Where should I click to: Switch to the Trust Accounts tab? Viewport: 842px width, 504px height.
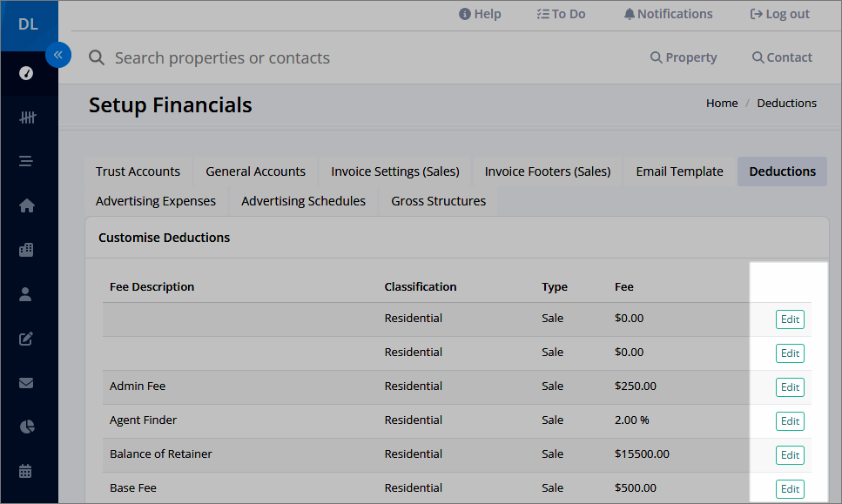click(x=138, y=171)
